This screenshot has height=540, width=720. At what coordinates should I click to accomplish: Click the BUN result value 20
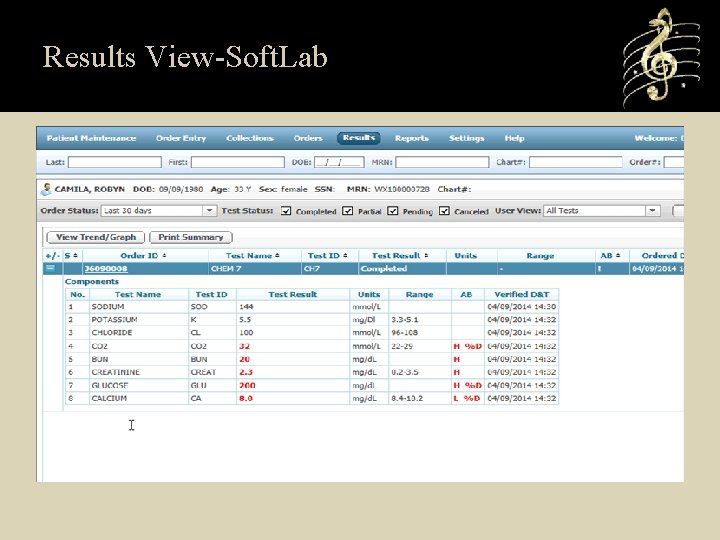[244, 359]
